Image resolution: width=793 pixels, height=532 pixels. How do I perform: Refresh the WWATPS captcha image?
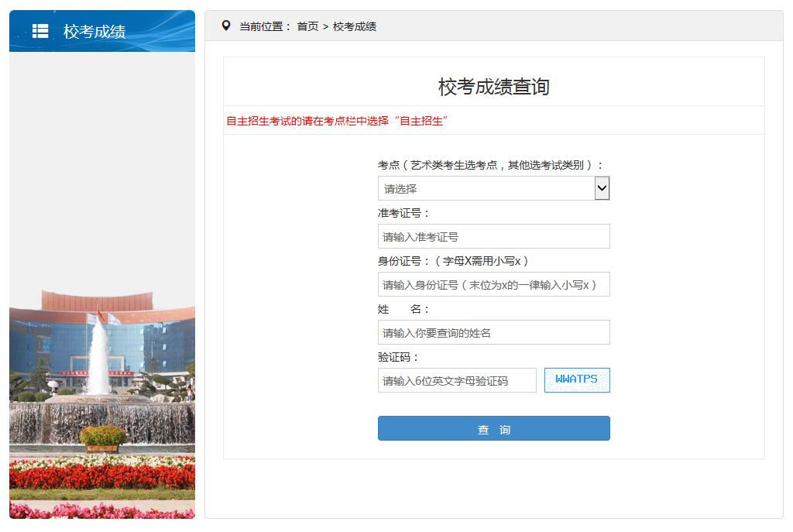(577, 379)
